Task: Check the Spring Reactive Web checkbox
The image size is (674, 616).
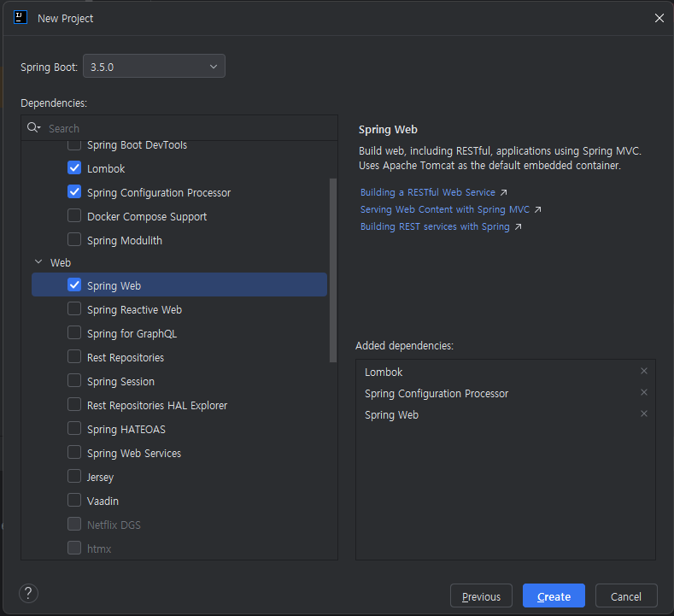Action: click(x=74, y=308)
